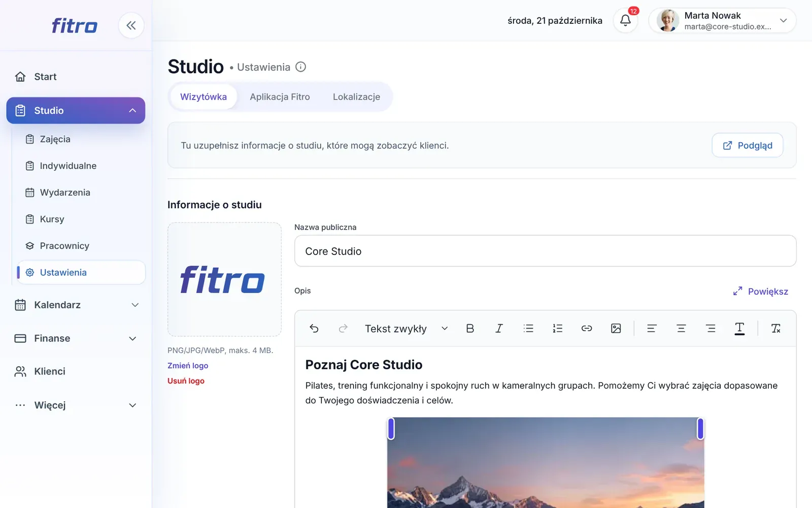
Task: Click the Podgląd preview button
Action: coord(747,145)
